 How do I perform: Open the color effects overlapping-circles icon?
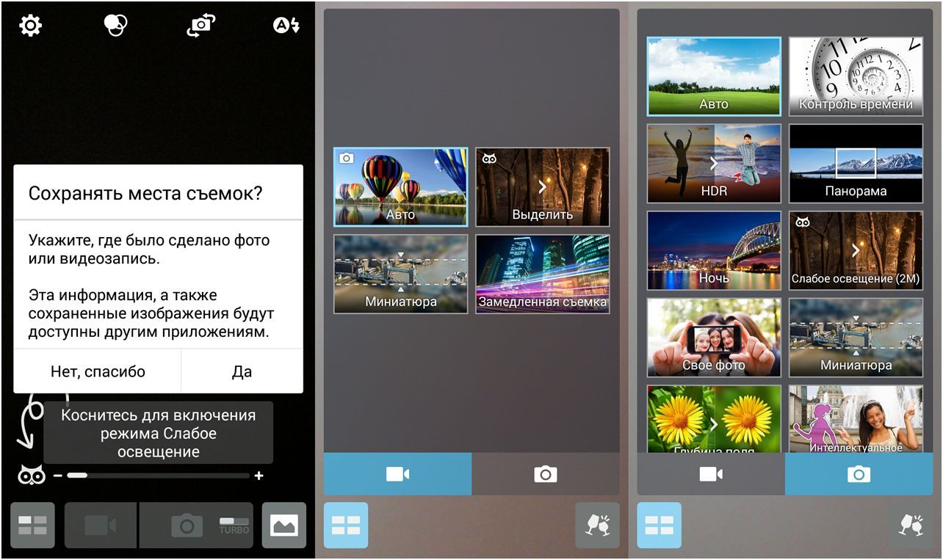tap(115, 26)
